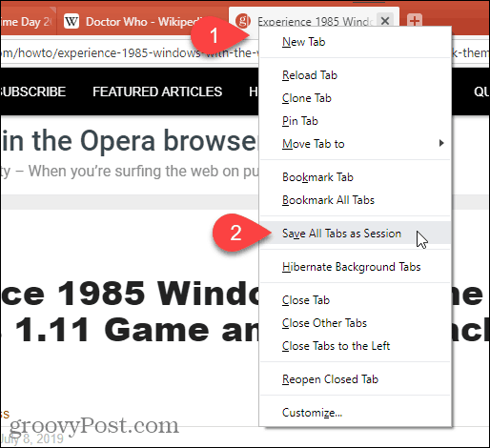The width and height of the screenshot is (490, 448).
Task: Select Reload Tab menu entry
Action: (356, 75)
